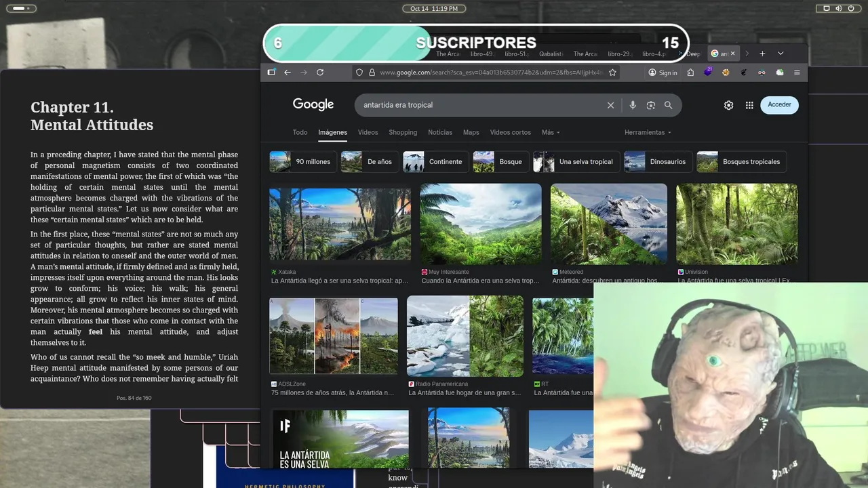Viewport: 868px width, 488px height.
Task: Open the Univision rainforest thumbnail
Action: (x=737, y=224)
